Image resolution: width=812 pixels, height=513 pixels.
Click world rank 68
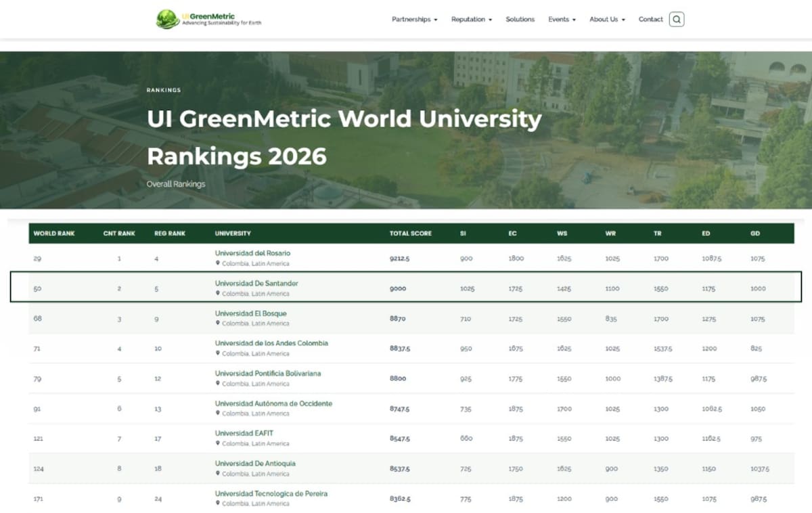point(37,318)
